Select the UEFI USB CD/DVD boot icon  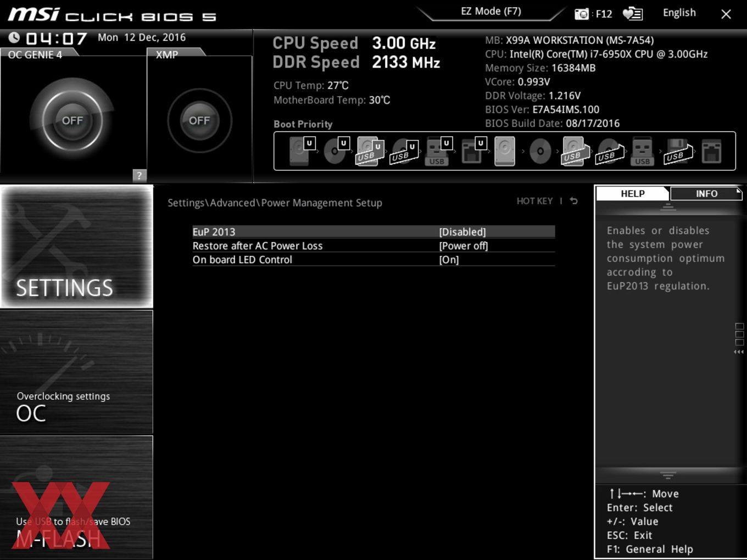(x=404, y=151)
